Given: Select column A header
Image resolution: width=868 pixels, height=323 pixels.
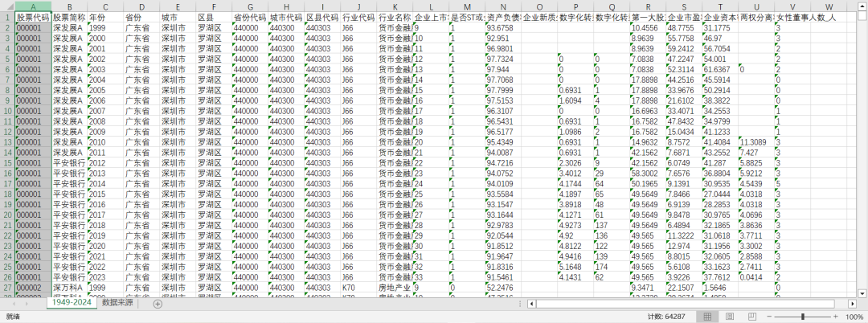Looking at the screenshot, I should coord(33,6).
